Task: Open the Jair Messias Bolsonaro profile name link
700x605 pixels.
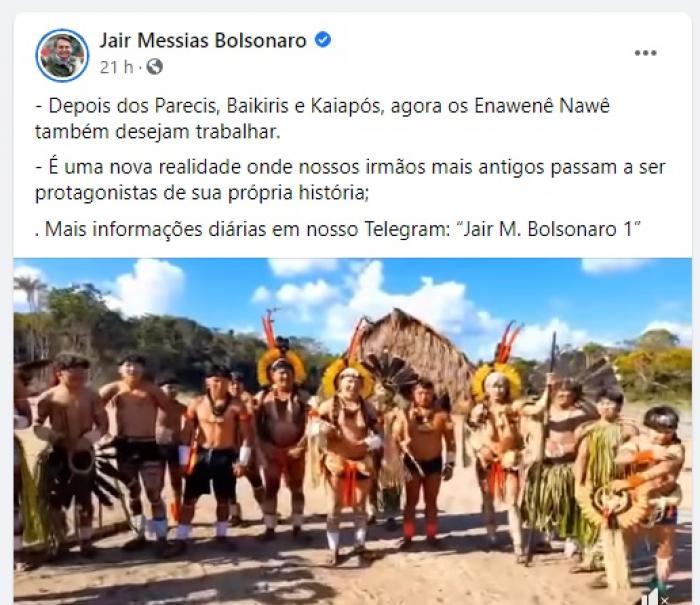Action: (203, 40)
